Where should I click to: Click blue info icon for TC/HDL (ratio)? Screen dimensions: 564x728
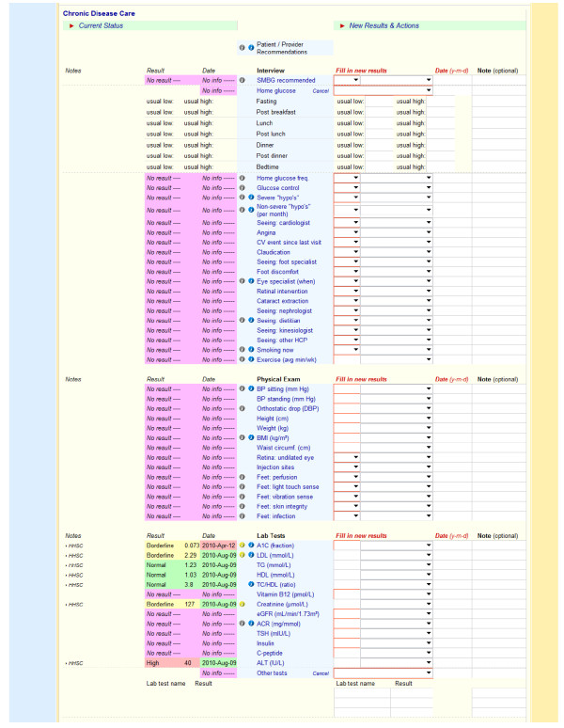point(251,584)
